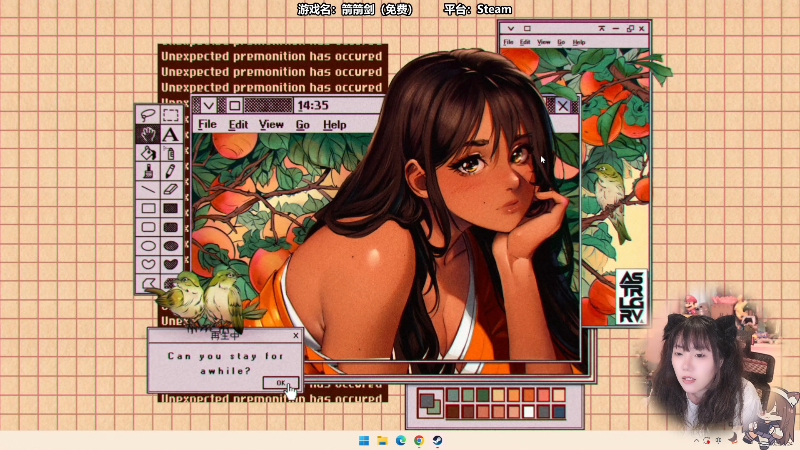Click the square icon in back window title bar
The width and height of the screenshot is (800, 450).
tap(527, 29)
